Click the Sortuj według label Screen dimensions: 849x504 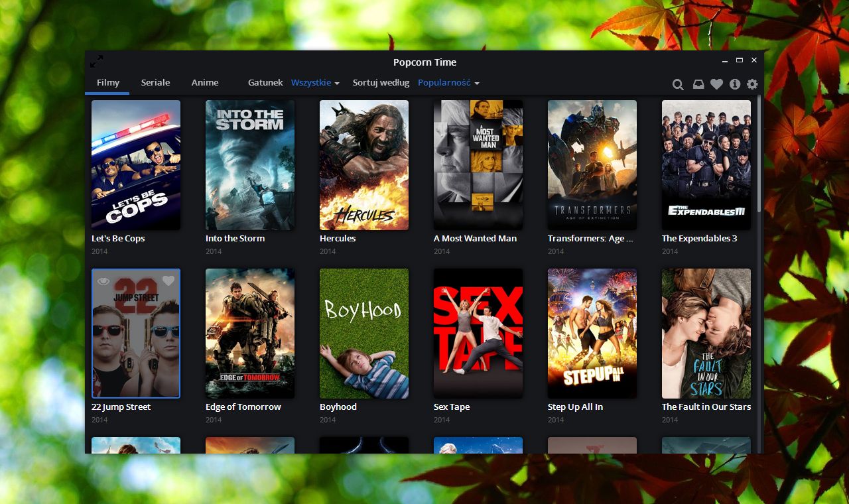point(381,83)
